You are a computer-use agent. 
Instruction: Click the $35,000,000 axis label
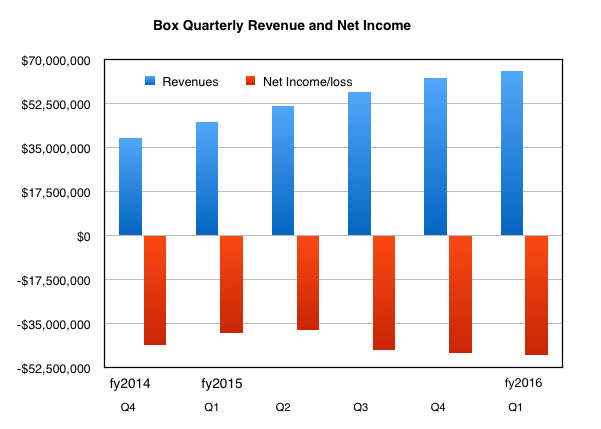point(56,149)
